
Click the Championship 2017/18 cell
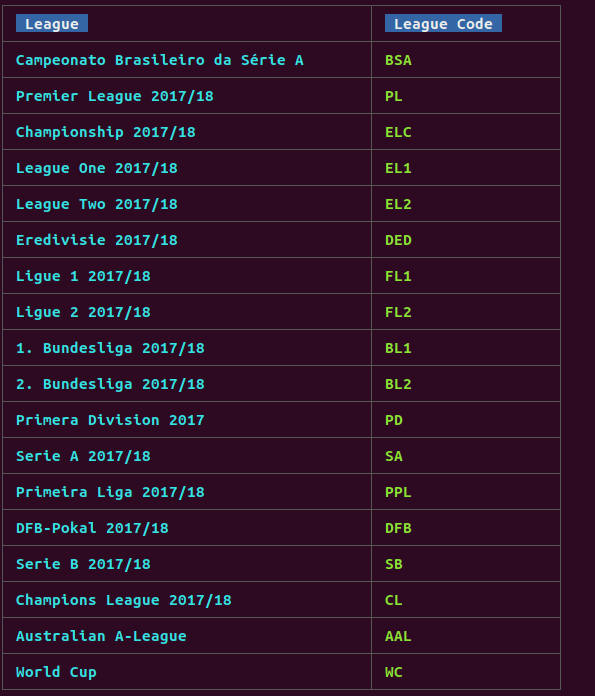pos(106,132)
